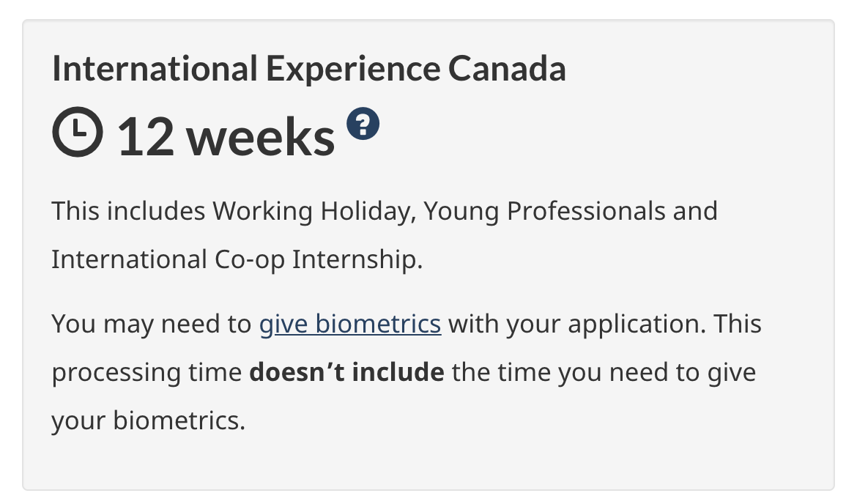Click the word weeks in large text

point(262,137)
